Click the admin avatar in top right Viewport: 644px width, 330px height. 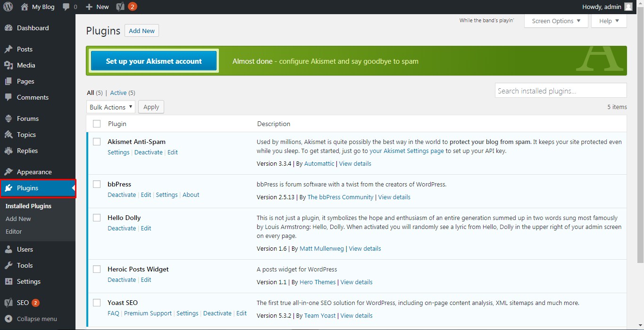[628, 7]
